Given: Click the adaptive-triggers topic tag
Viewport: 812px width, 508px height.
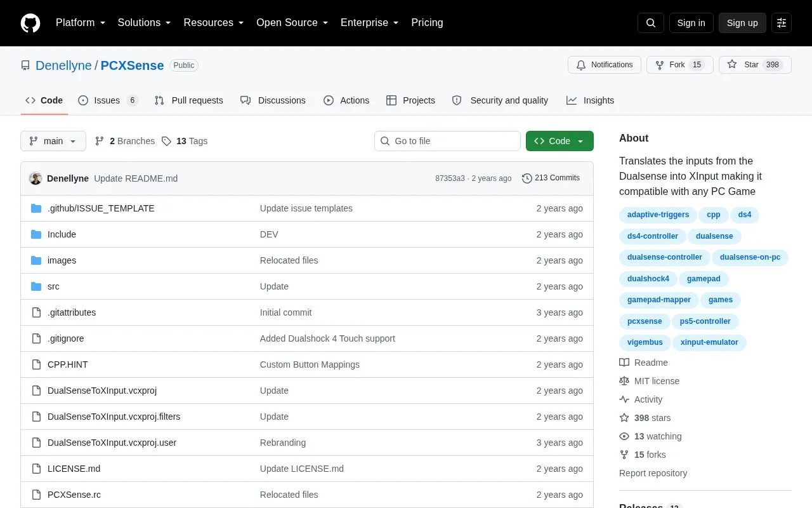Looking at the screenshot, I should (x=658, y=215).
